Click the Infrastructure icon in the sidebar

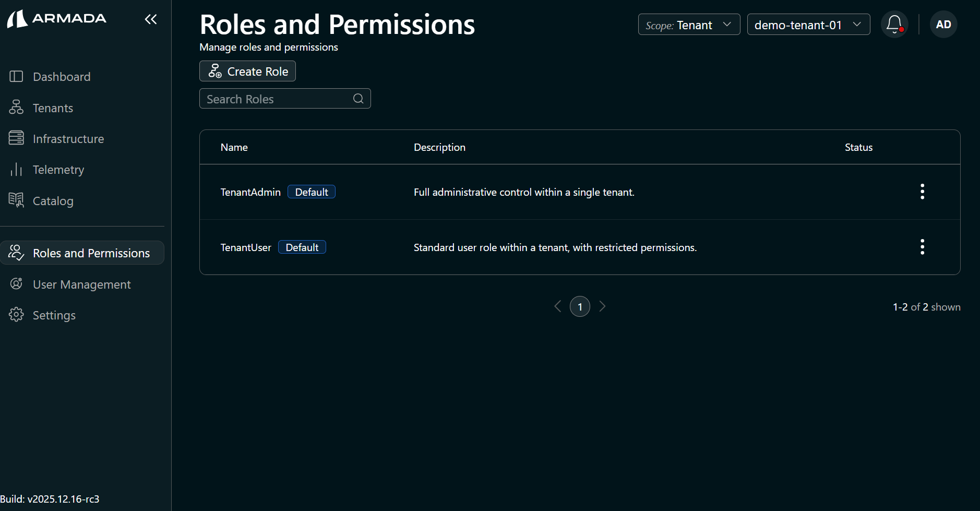tap(16, 138)
